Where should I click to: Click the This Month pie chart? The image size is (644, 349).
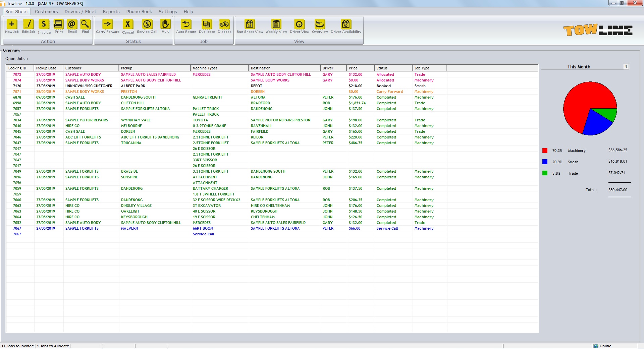(590, 108)
